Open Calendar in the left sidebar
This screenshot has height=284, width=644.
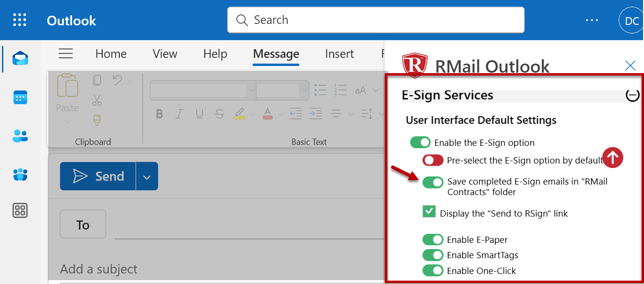coord(20,98)
